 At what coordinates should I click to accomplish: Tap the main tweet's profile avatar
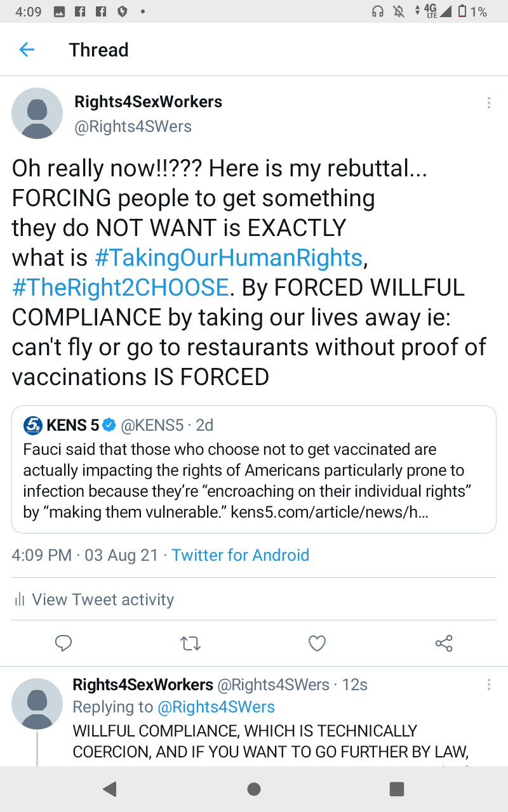click(37, 114)
